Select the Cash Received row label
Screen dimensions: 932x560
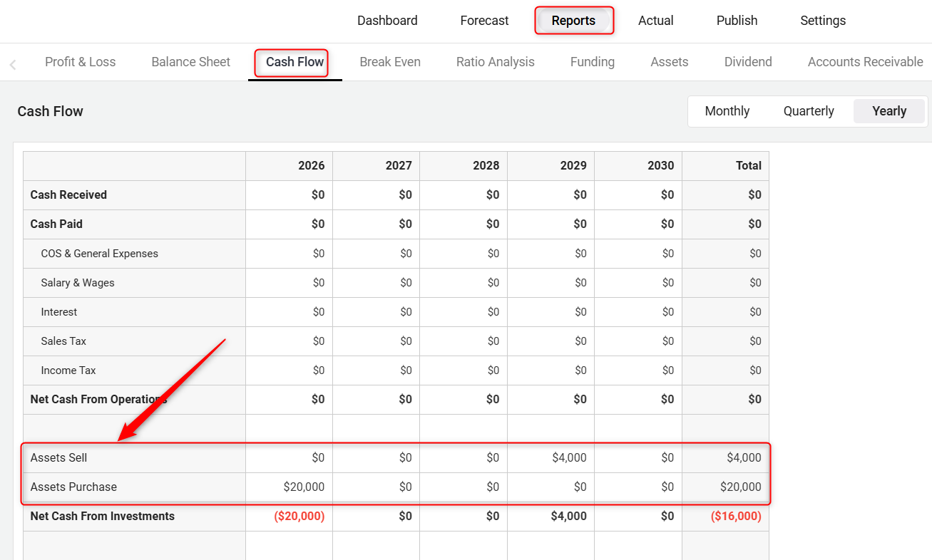click(x=68, y=195)
